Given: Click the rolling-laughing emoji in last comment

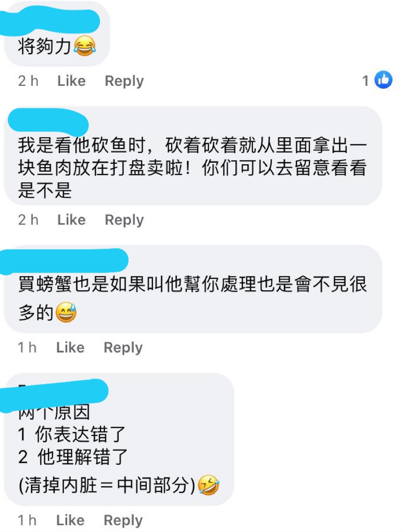Looking at the screenshot, I should click(208, 485).
